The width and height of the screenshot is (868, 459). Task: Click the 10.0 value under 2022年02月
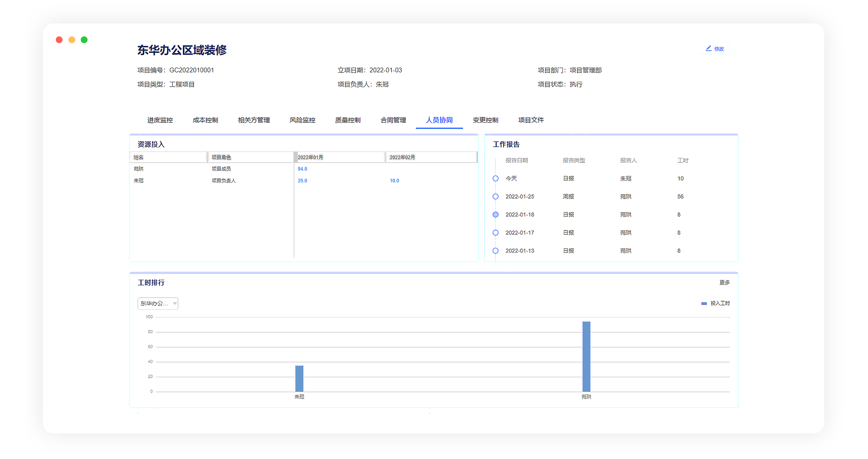click(394, 181)
